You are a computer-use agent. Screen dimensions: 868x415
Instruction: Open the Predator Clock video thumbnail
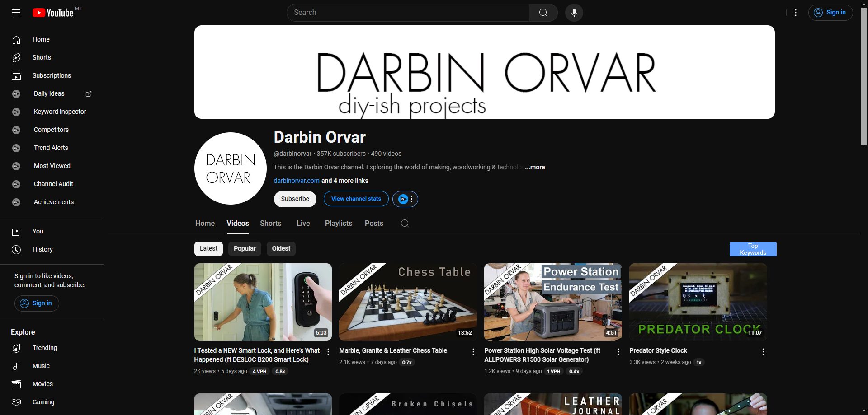point(698,302)
